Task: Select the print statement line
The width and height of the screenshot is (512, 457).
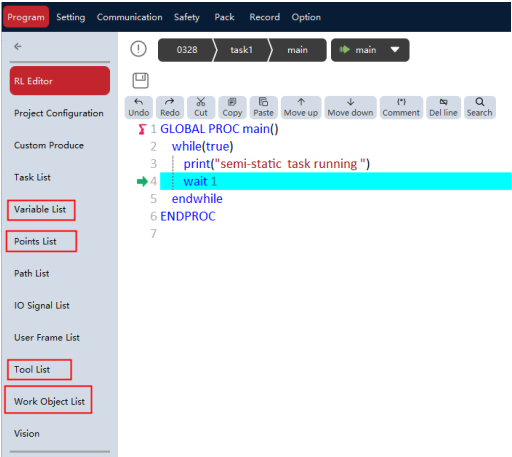Action: [277, 164]
